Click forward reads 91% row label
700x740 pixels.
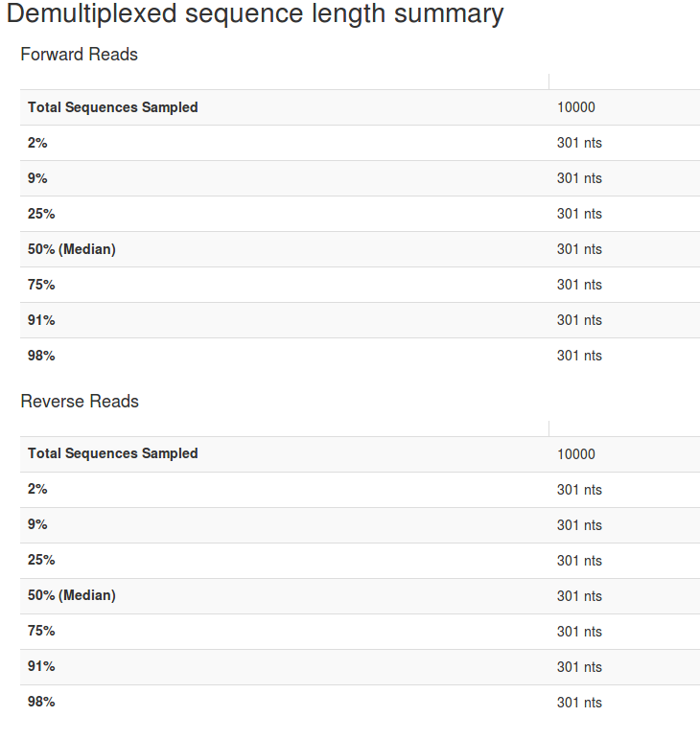click(x=41, y=320)
